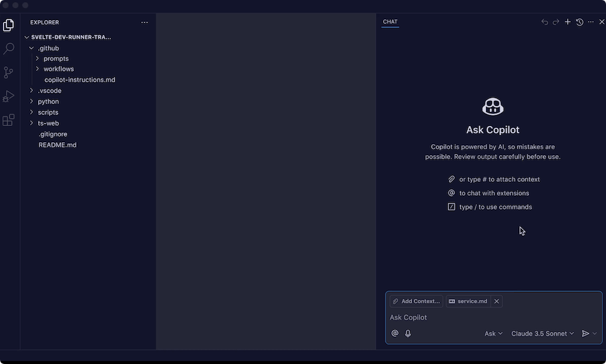Send the message with arrow icon
This screenshot has height=364, width=606.
coord(585,334)
